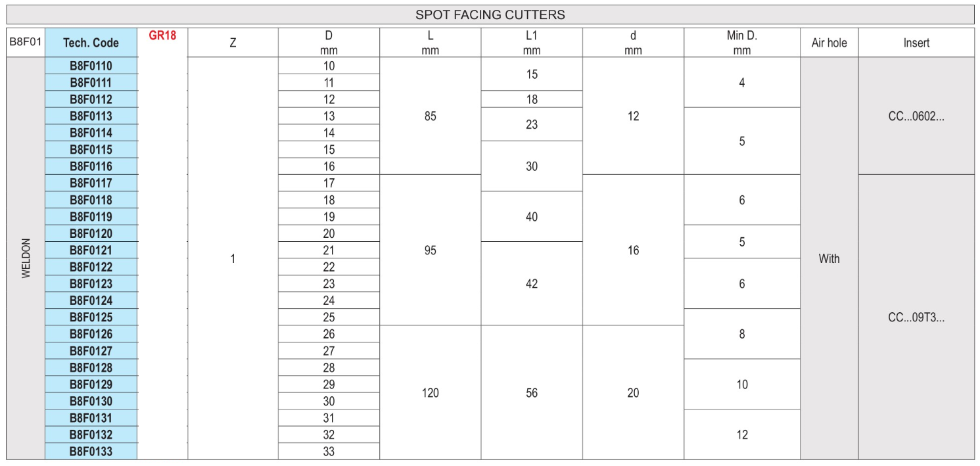Select tech code B8F0117

[x=91, y=183]
